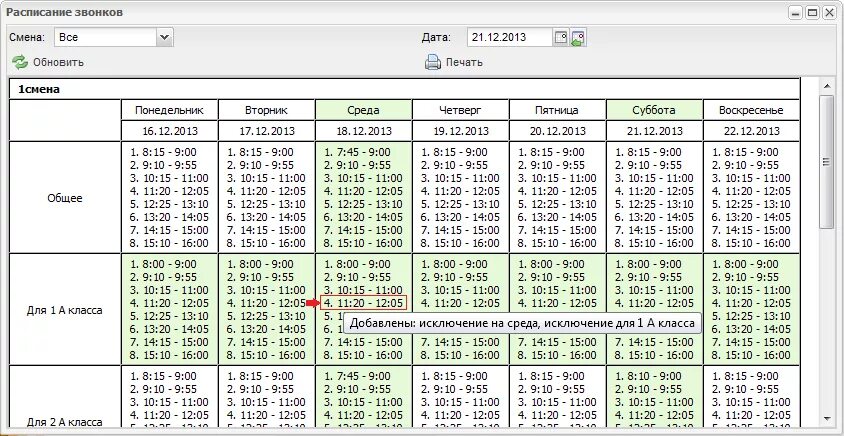Click 6. 13:20 - 14:05 in 1 А Вторник
Screen dimensions: 844x436
tap(266, 329)
